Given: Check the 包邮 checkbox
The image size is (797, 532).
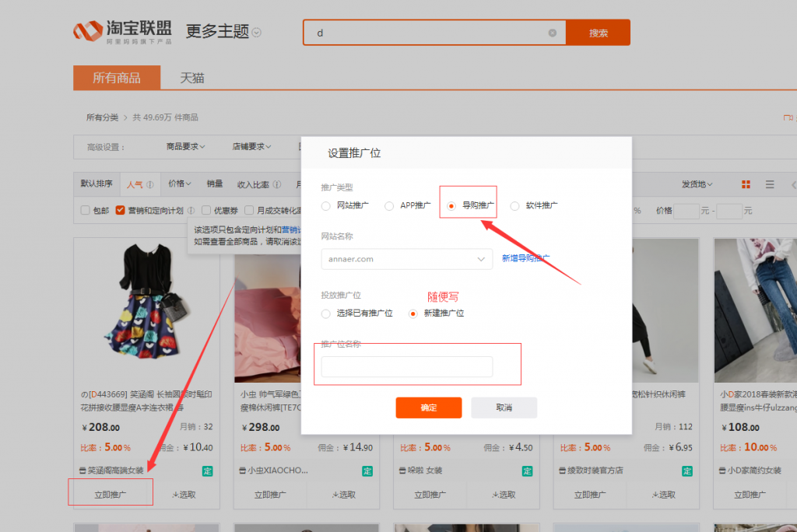Looking at the screenshot, I should [x=86, y=210].
